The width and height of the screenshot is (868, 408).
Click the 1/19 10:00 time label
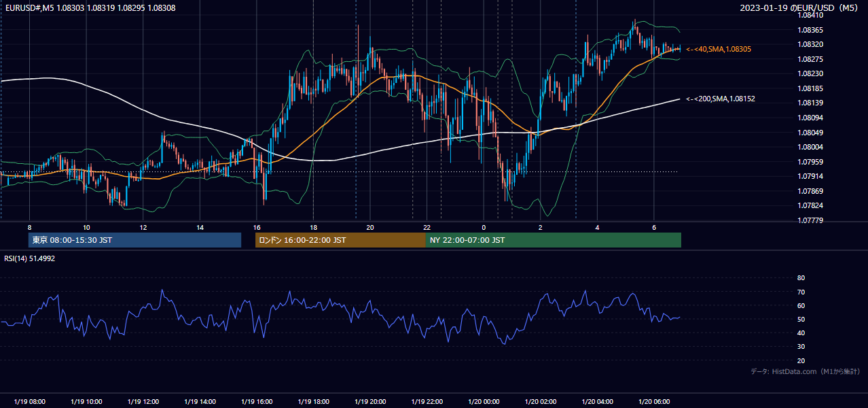tap(86, 402)
